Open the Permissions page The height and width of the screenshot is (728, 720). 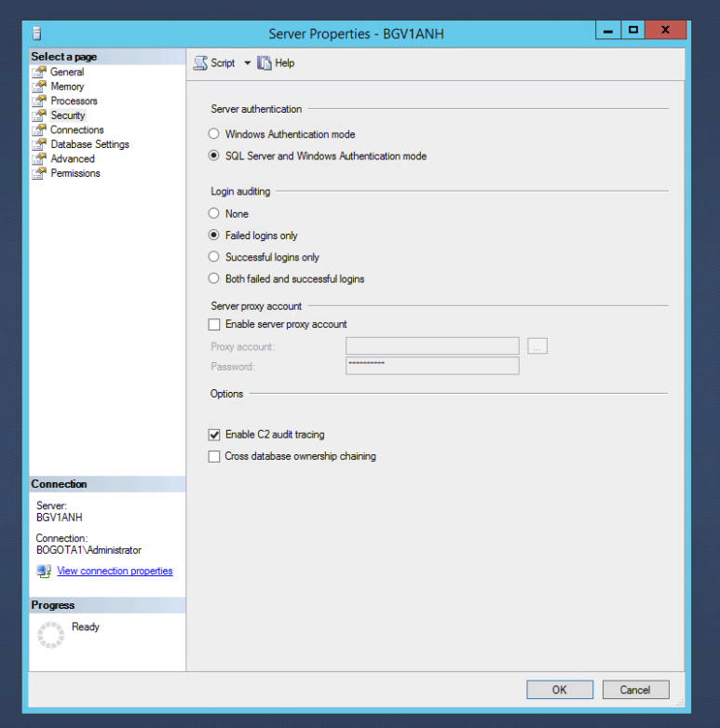pyautogui.click(x=75, y=173)
